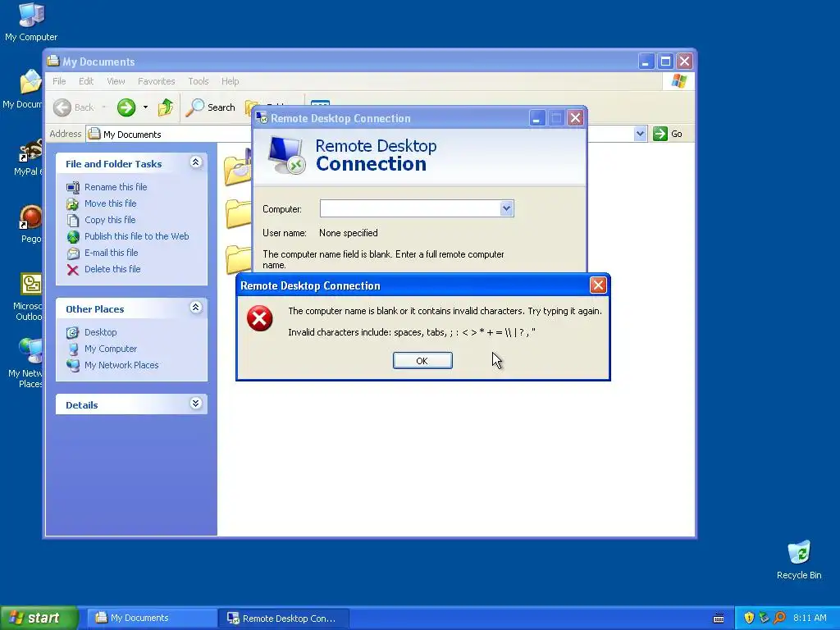
Task: Click the security shield tray icon
Action: 749,618
